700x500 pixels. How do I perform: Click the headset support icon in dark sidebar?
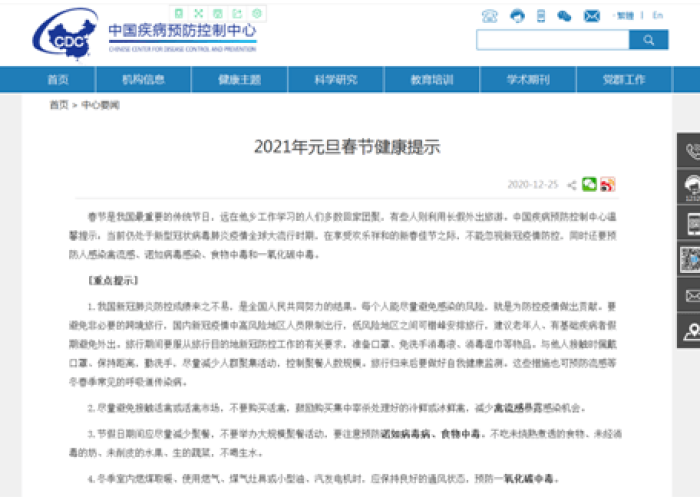pyautogui.click(x=692, y=187)
